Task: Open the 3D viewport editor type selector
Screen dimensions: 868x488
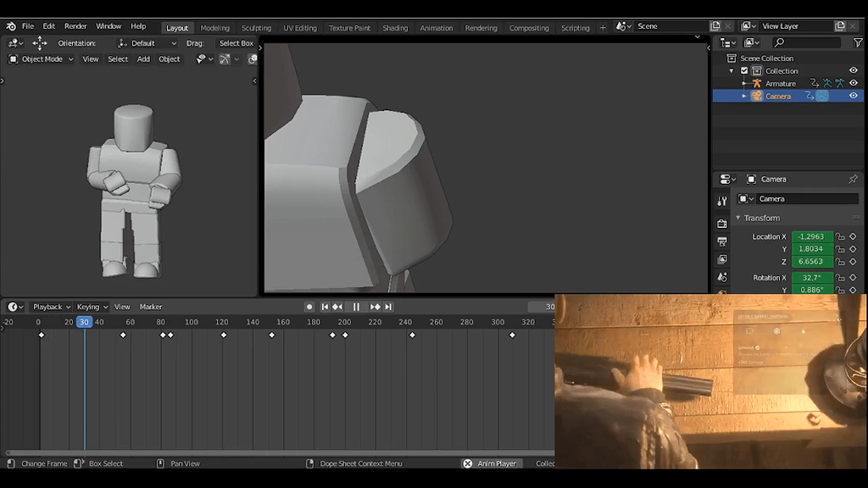Action: 15,43
